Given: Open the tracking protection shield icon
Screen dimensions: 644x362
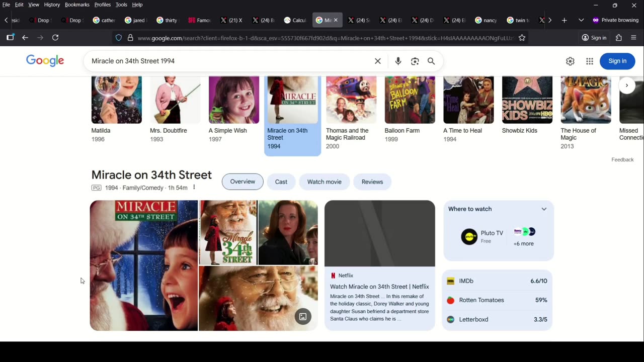Looking at the screenshot, I should 119,38.
